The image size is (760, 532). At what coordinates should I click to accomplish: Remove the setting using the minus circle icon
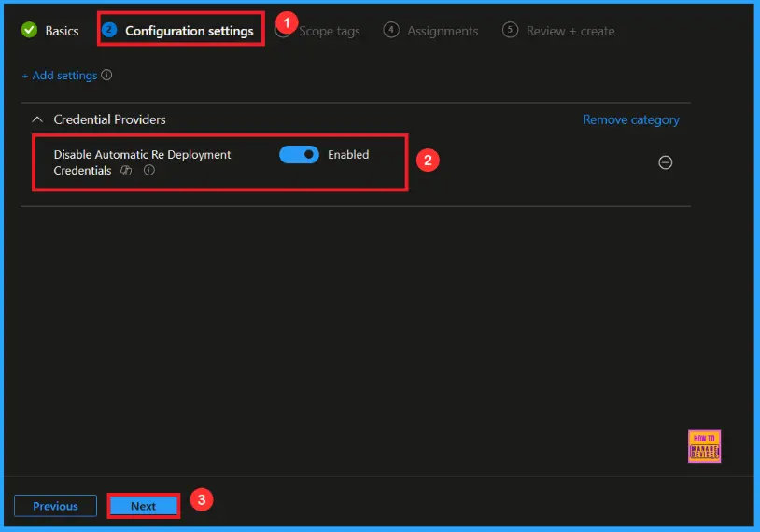pyautogui.click(x=666, y=162)
